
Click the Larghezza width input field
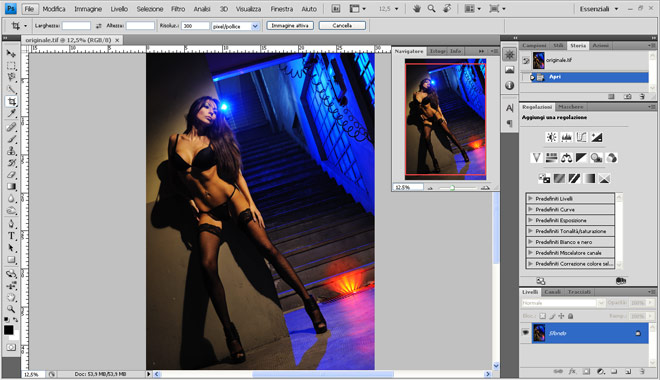[76, 26]
